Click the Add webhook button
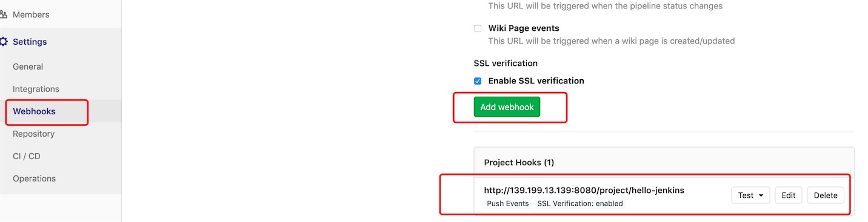The height and width of the screenshot is (222, 868). (507, 107)
